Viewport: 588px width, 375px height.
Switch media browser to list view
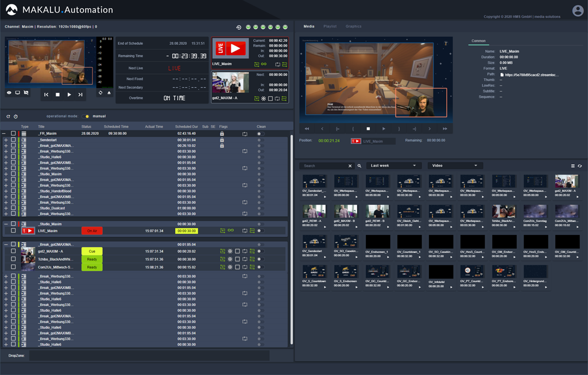tap(572, 166)
